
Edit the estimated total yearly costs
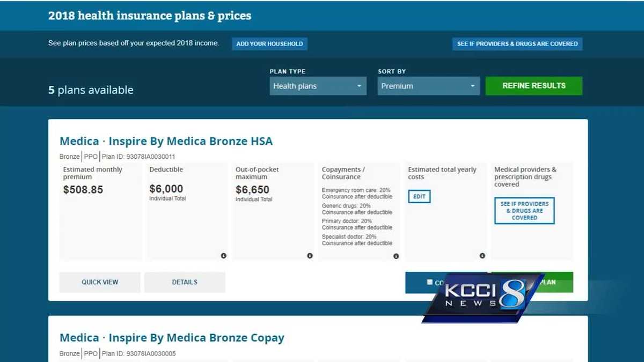(x=419, y=196)
